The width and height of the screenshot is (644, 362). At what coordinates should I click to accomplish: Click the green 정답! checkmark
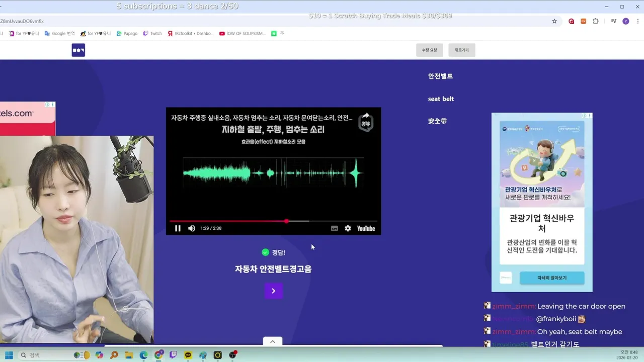265,252
